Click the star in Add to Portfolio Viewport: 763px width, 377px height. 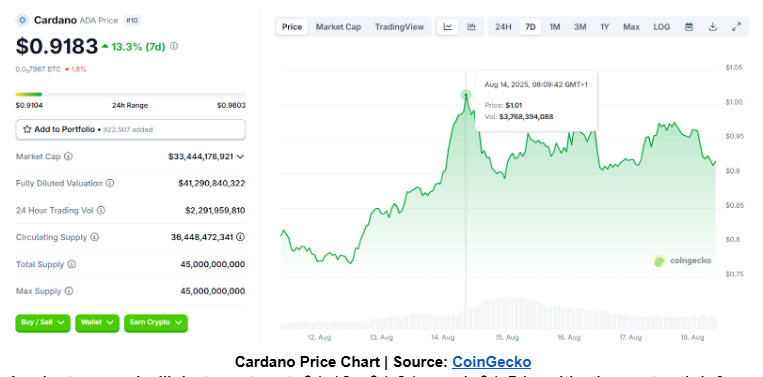tap(27, 129)
